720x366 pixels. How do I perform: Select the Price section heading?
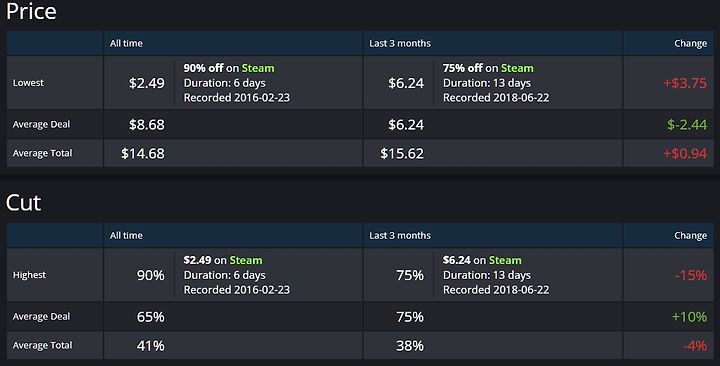point(31,11)
